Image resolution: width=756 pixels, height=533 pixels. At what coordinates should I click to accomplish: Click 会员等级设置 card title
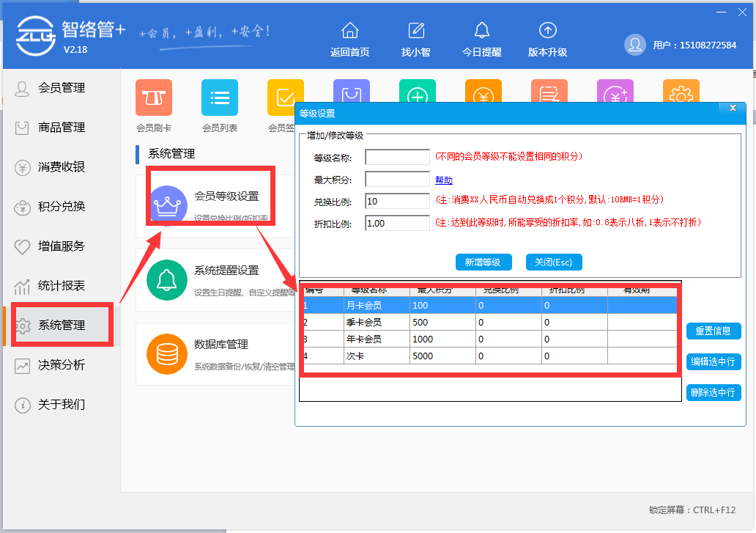226,196
